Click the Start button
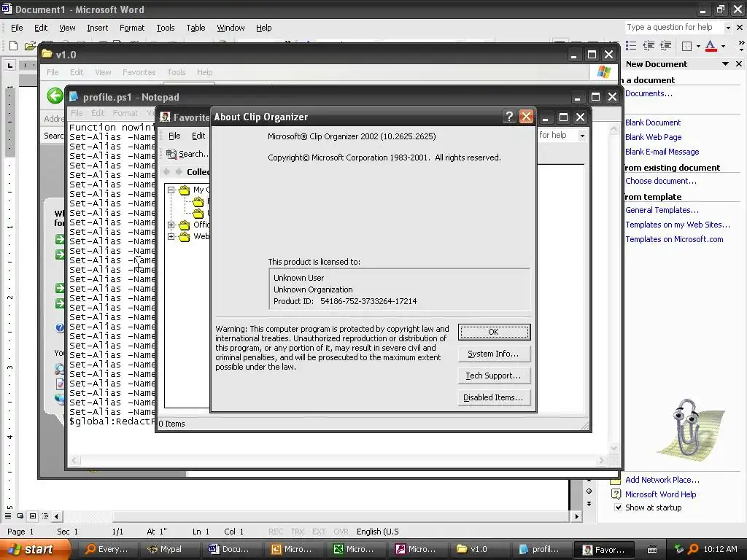The width and height of the screenshot is (747, 560). pos(34,549)
